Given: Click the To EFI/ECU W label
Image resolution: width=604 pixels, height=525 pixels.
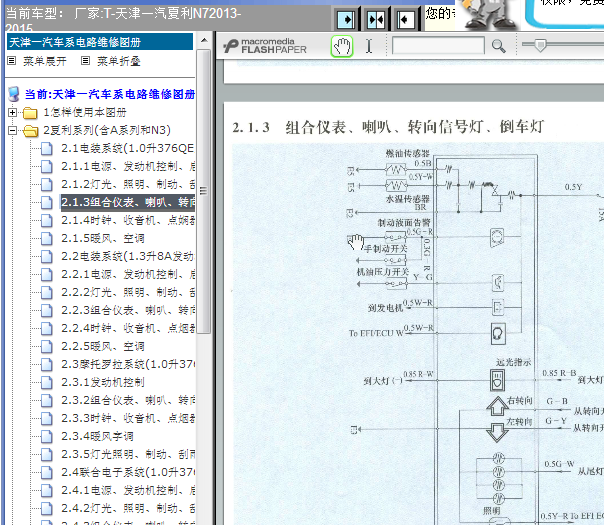Looking at the screenshot, I should (x=376, y=333).
